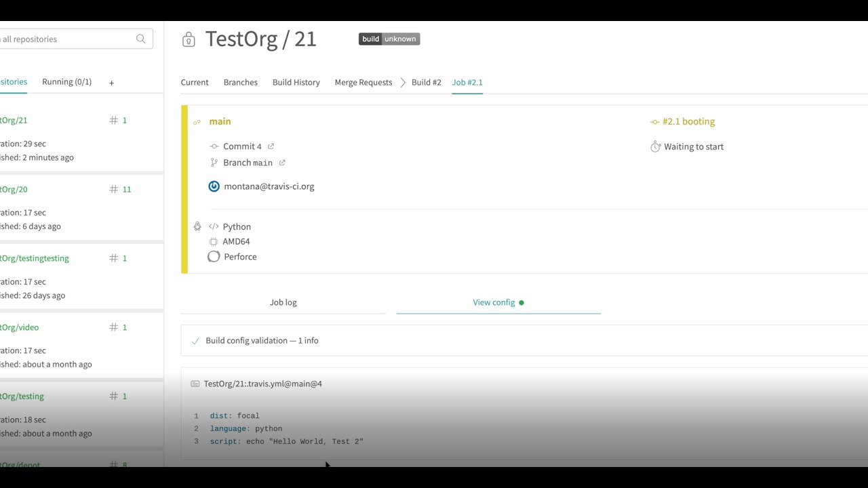This screenshot has width=868, height=488.
Task: Expand the Build config validation info row
Action: [x=524, y=341]
